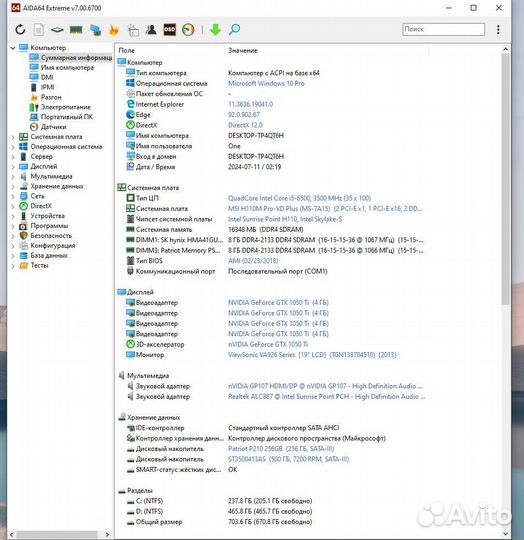Click the magnifier search toolbar icon

[x=234, y=30]
